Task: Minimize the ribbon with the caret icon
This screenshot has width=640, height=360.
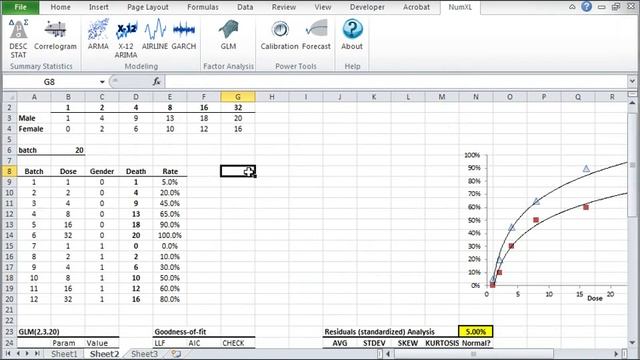Action: point(572,7)
